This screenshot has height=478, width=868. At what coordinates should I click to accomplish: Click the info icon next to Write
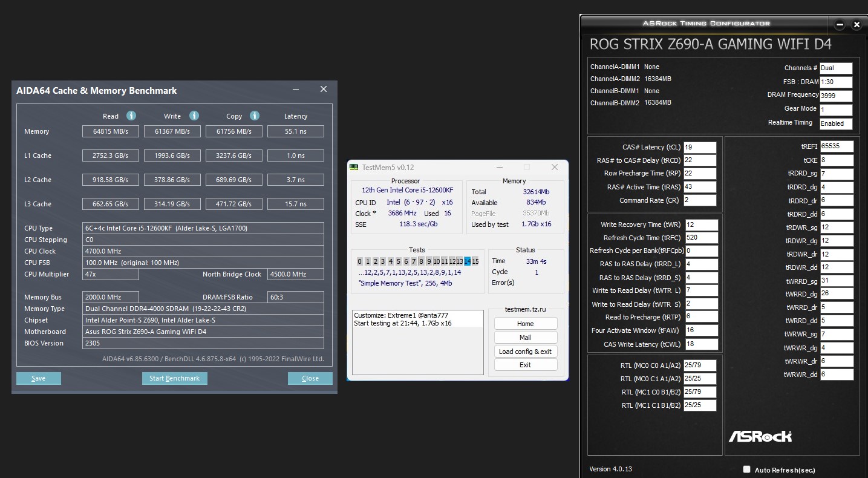coord(194,116)
